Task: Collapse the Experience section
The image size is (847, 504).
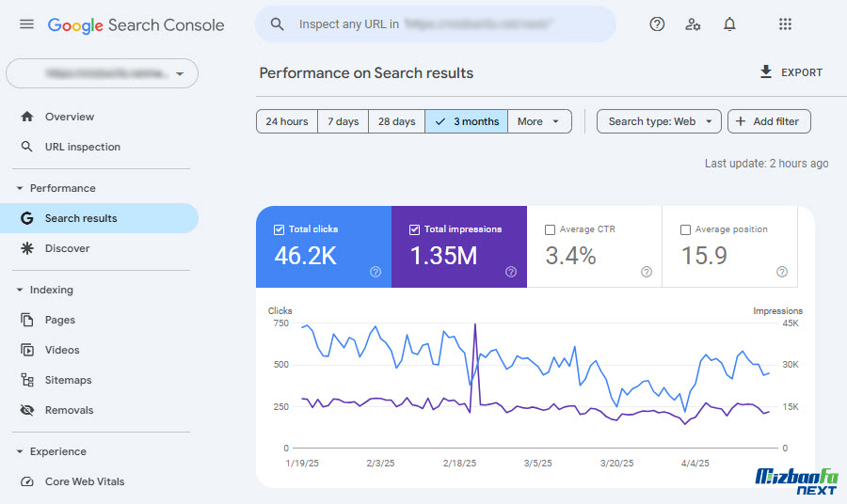Action: tap(20, 451)
